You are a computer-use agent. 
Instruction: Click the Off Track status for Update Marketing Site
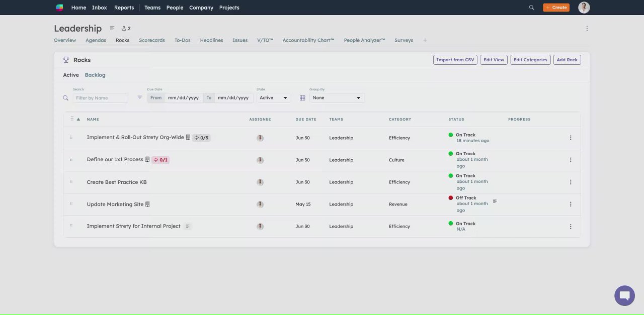(x=466, y=198)
